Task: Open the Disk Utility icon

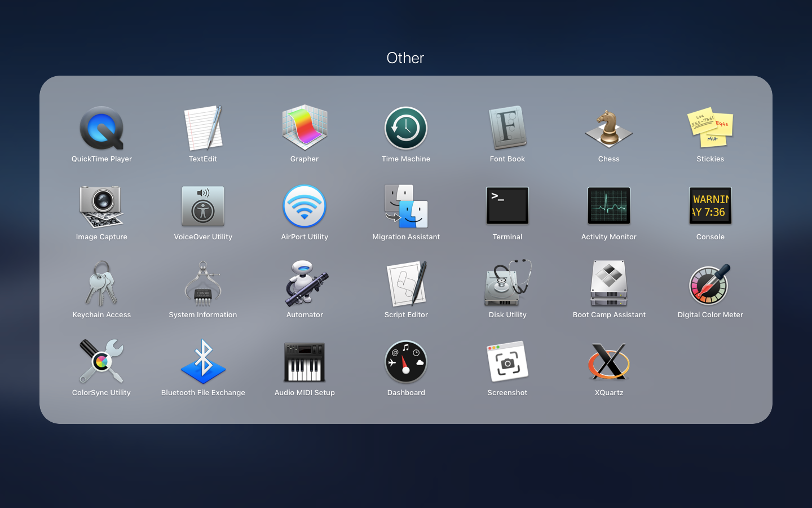Action: (x=507, y=283)
